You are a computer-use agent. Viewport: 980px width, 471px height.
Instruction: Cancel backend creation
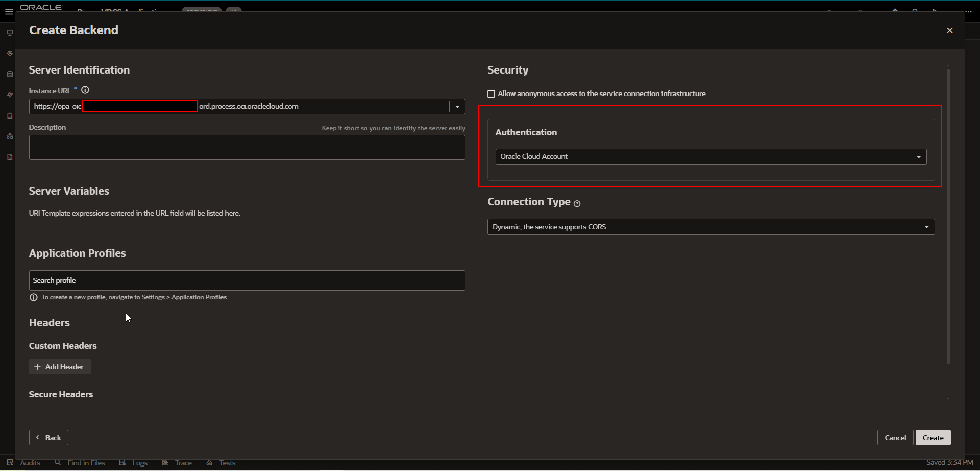tap(895, 438)
